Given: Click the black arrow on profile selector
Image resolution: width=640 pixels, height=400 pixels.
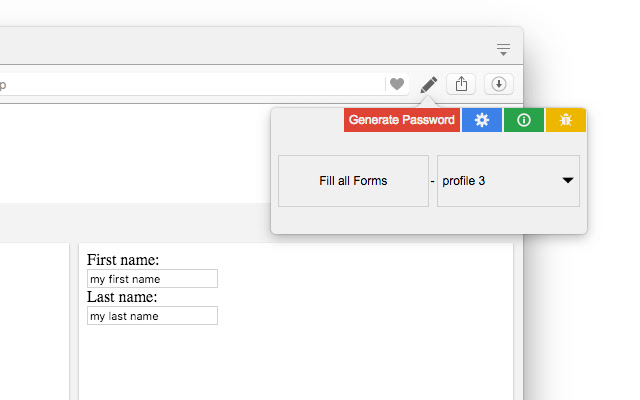Looking at the screenshot, I should (568, 181).
